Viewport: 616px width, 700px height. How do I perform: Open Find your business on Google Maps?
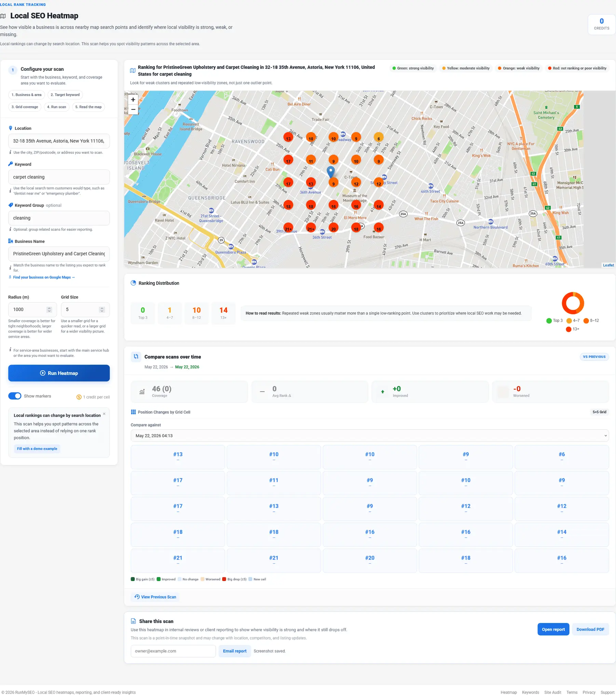pyautogui.click(x=43, y=278)
